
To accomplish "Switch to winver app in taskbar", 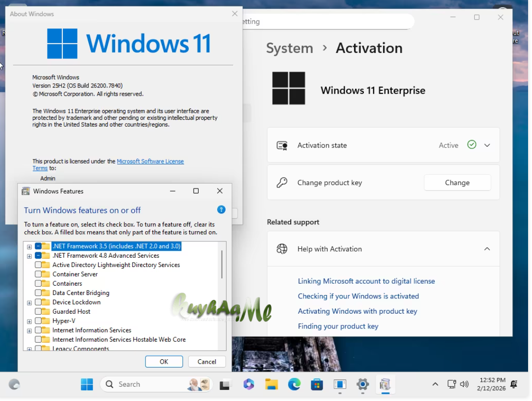I will coord(340,384).
